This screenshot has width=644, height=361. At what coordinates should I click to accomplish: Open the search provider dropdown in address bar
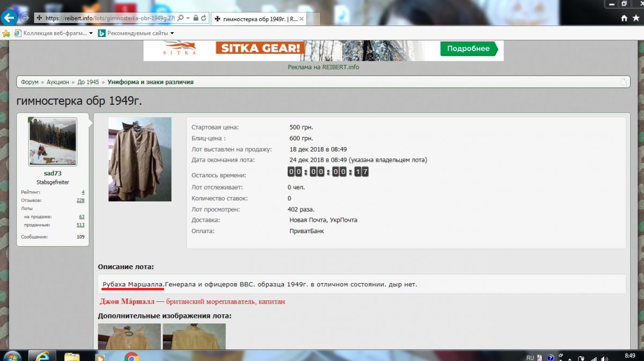click(x=187, y=17)
